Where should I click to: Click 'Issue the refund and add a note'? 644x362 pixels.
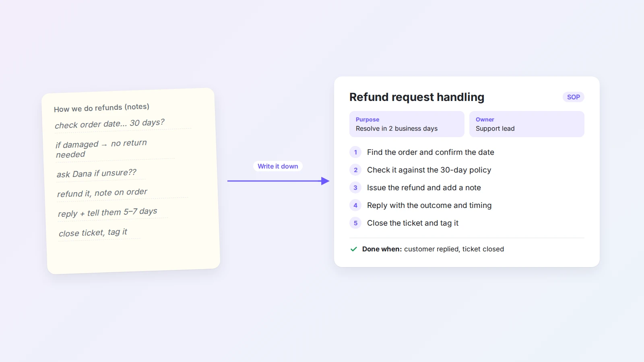424,187
